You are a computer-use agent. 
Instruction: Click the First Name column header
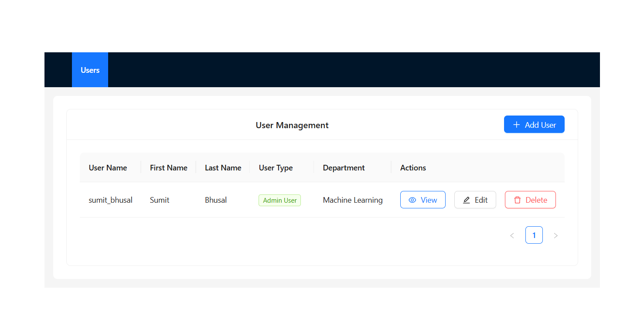pos(168,168)
